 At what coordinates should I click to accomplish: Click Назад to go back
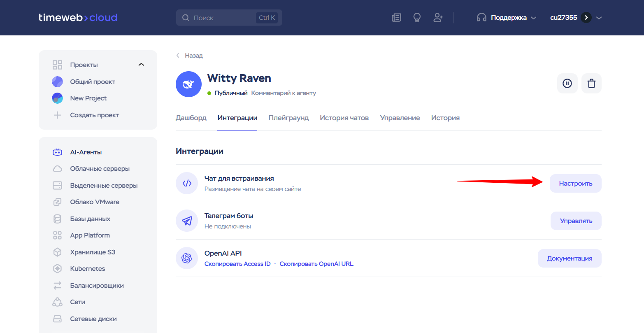coord(193,56)
